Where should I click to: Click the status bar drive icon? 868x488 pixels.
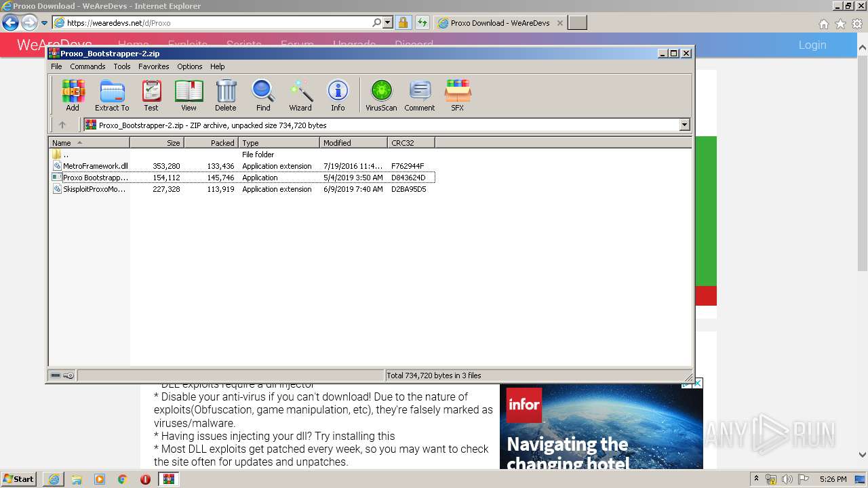click(56, 375)
